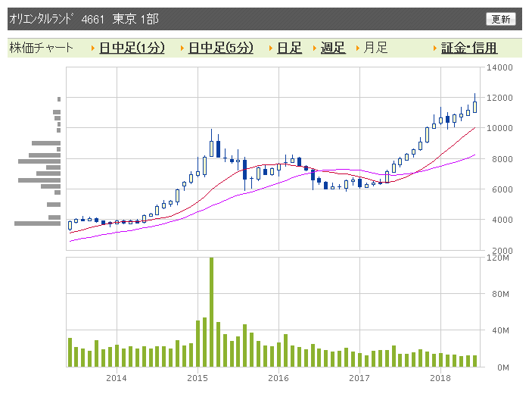
Task: Click the 10000 price axis label
Action: point(499,128)
